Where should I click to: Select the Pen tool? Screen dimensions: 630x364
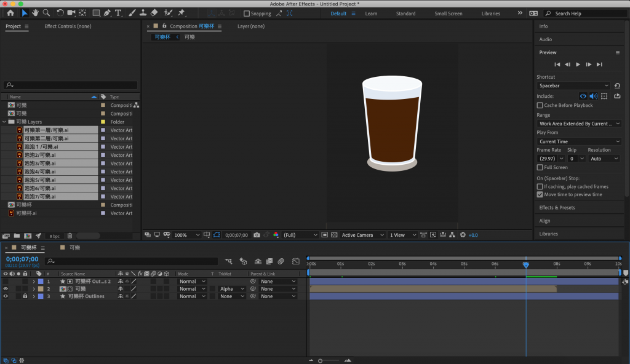point(107,13)
